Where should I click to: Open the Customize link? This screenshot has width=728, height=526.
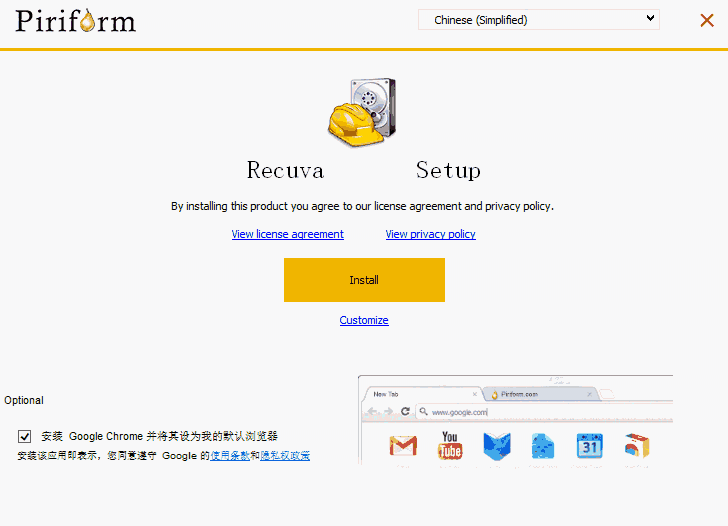tap(364, 320)
